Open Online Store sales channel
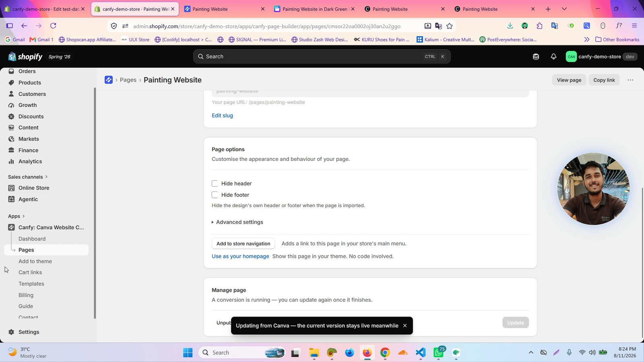Viewport: 644px width, 362px height. pyautogui.click(x=34, y=188)
